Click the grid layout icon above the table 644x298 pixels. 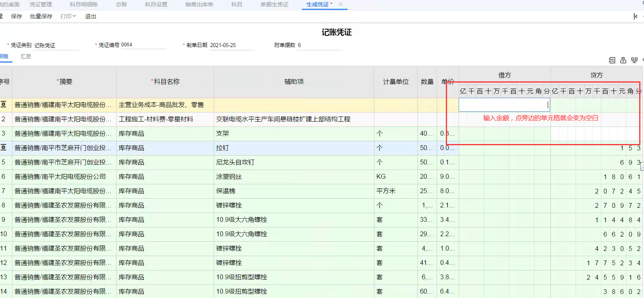pos(634,60)
